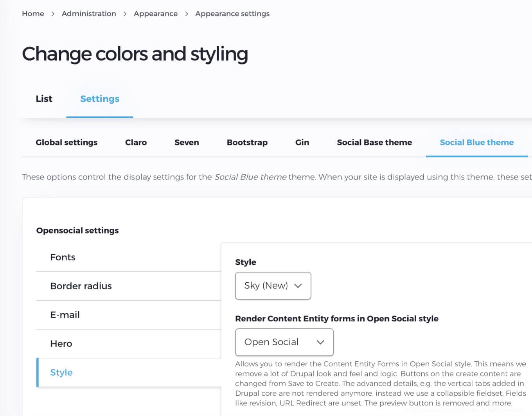Click the Style field label

[246, 262]
